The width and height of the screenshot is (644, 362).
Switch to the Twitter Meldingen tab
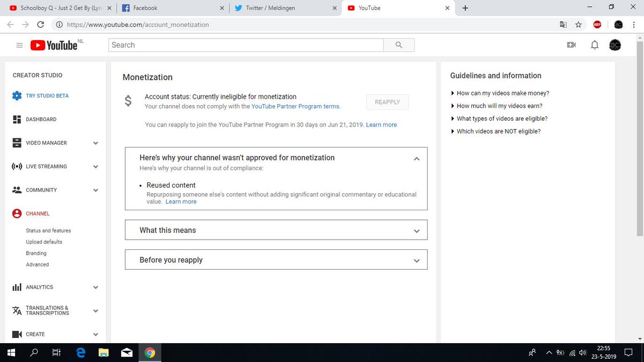(285, 8)
